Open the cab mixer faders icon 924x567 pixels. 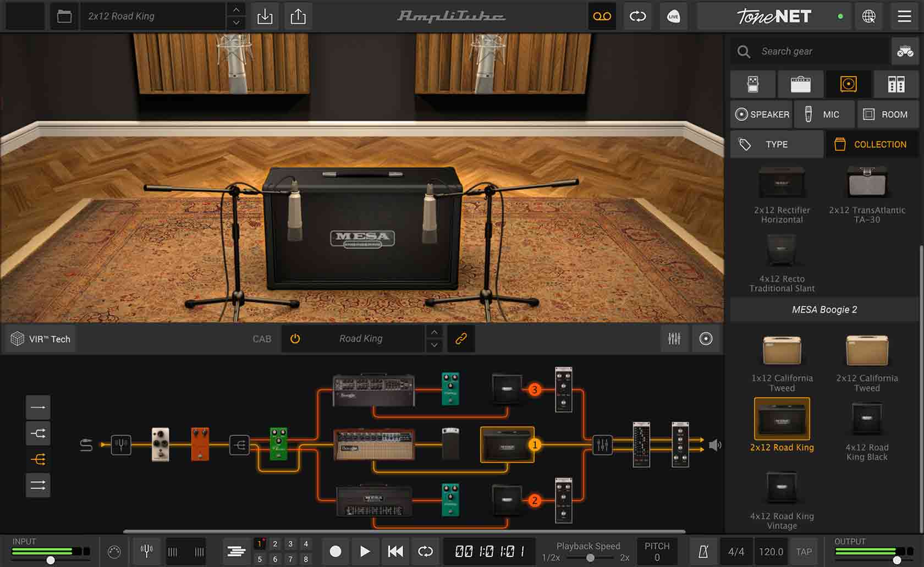coord(674,339)
